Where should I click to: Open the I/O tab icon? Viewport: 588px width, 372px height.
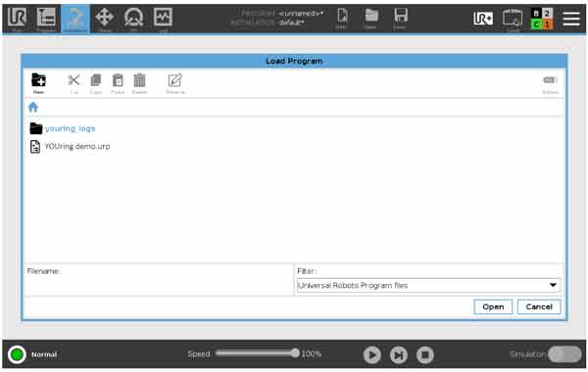click(134, 19)
